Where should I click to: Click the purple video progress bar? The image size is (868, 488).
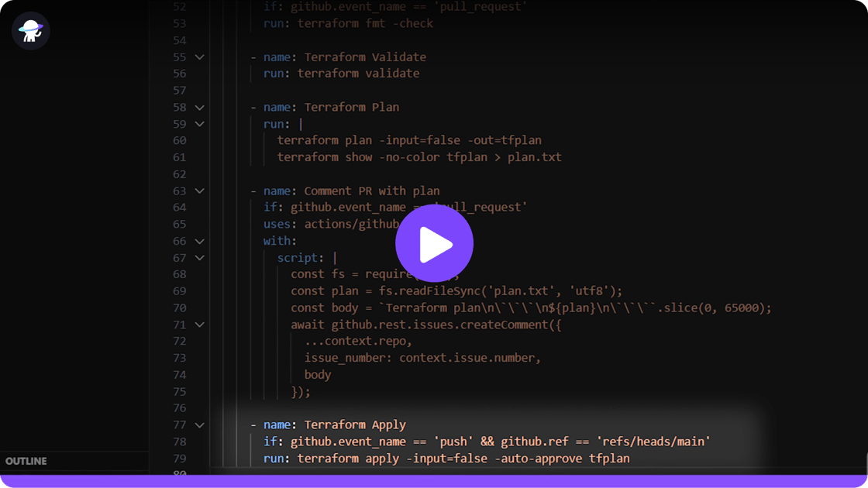click(x=434, y=482)
